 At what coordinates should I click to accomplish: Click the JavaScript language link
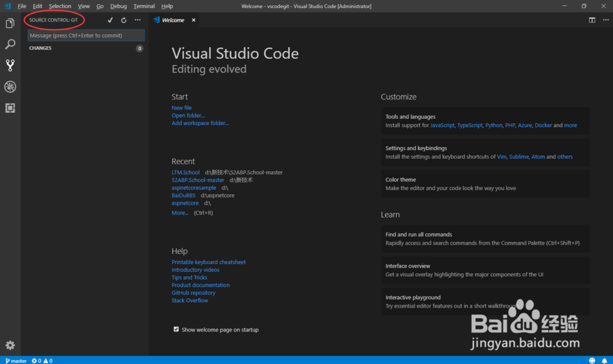(x=442, y=125)
